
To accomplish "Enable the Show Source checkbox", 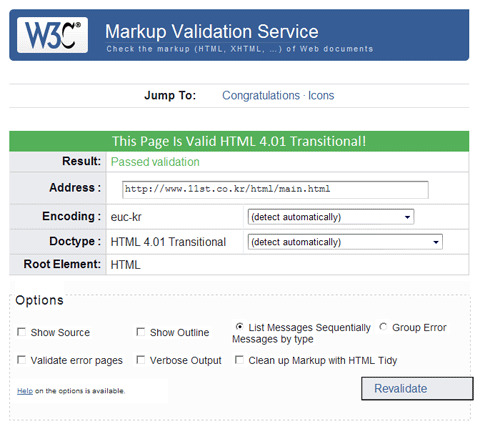I will (22, 332).
